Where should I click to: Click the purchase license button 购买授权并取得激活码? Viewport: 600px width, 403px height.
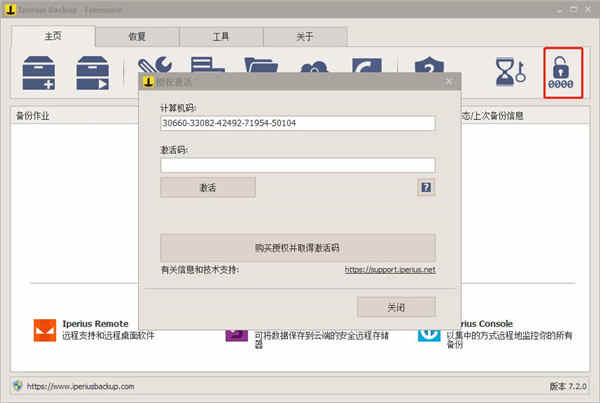click(298, 248)
